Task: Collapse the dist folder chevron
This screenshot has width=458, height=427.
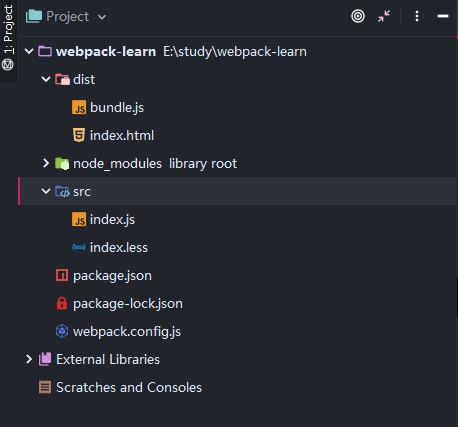Action: coord(46,79)
